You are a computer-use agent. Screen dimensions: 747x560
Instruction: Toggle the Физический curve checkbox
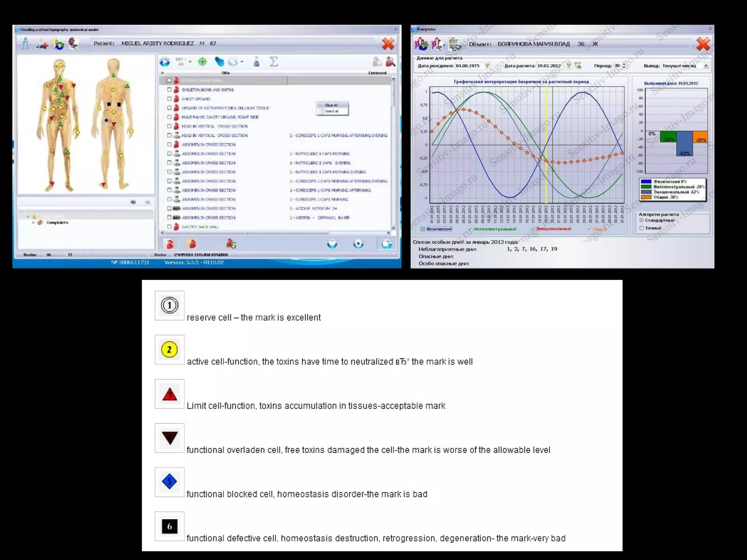pos(423,229)
